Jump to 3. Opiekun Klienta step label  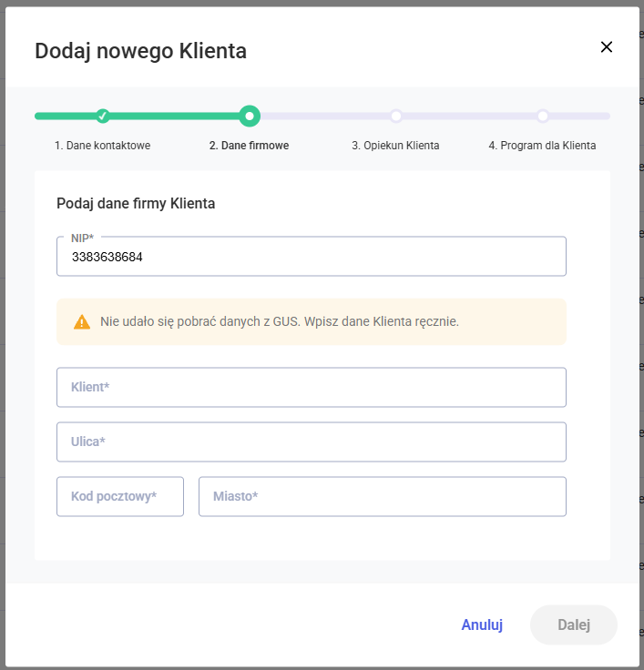point(395,146)
